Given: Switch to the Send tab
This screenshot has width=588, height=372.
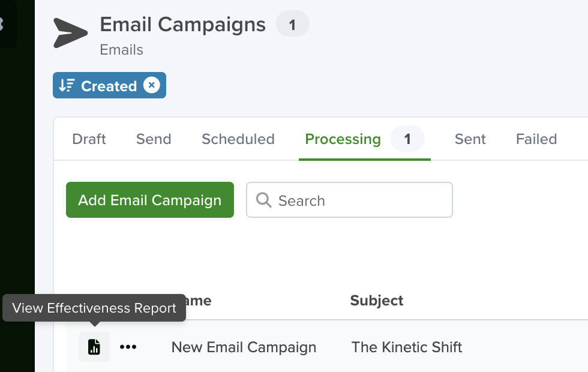Looking at the screenshot, I should [154, 139].
